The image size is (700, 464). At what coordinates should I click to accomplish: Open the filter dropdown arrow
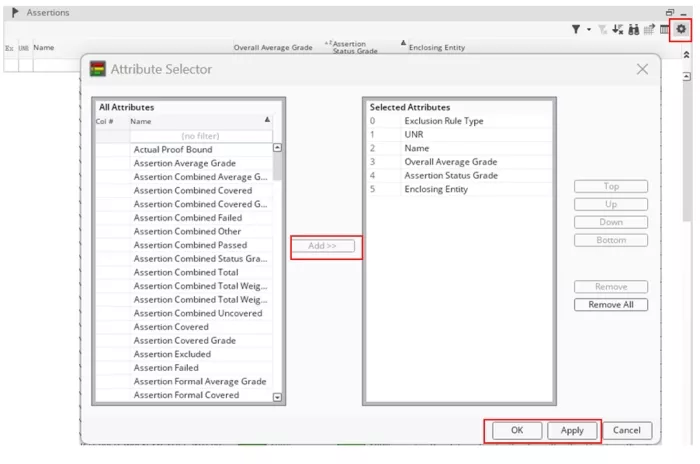click(x=589, y=30)
